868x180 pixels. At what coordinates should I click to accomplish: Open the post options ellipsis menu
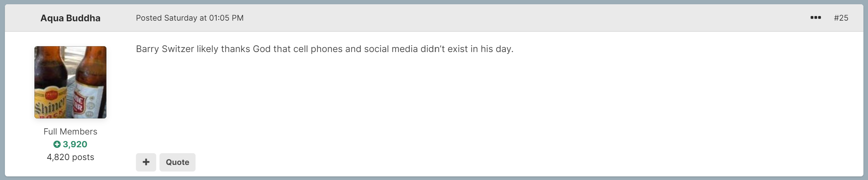816,17
